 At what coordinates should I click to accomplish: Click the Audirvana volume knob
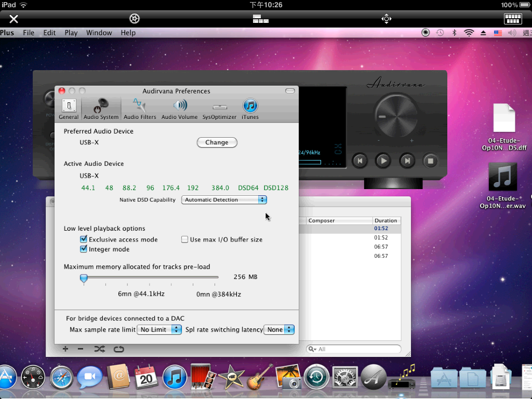coord(396,116)
